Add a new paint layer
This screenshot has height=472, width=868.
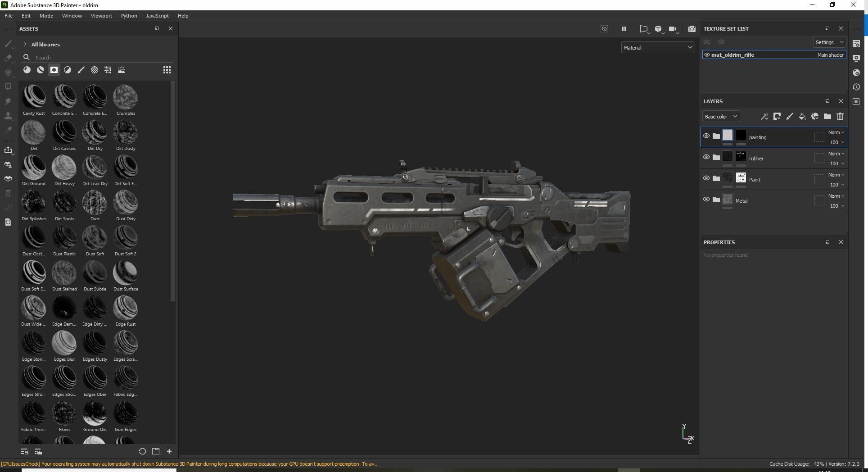(790, 117)
